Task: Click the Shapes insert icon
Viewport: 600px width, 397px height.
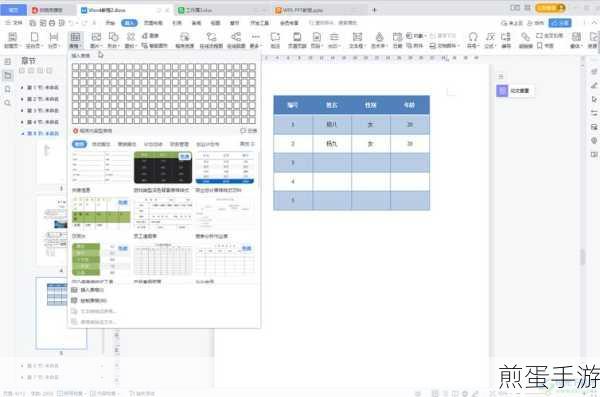Action: (x=113, y=40)
